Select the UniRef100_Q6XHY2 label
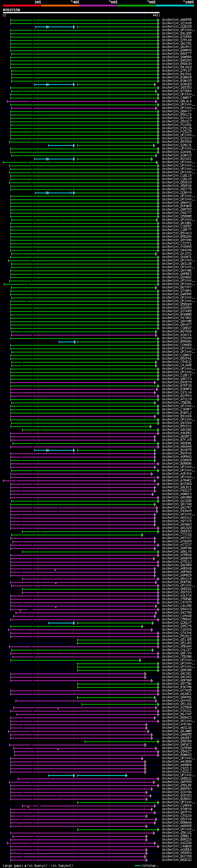 (x=177, y=47)
